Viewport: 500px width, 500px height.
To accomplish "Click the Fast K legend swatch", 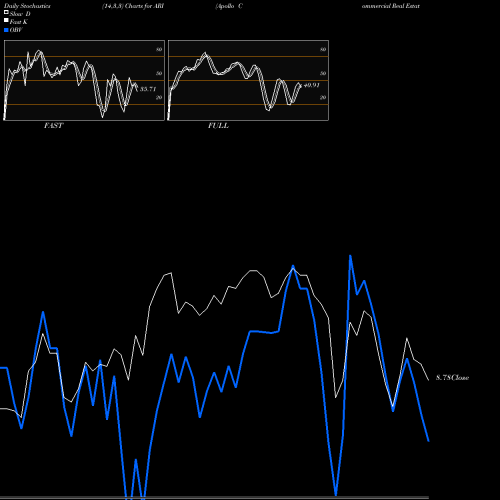I will tap(6, 20).
